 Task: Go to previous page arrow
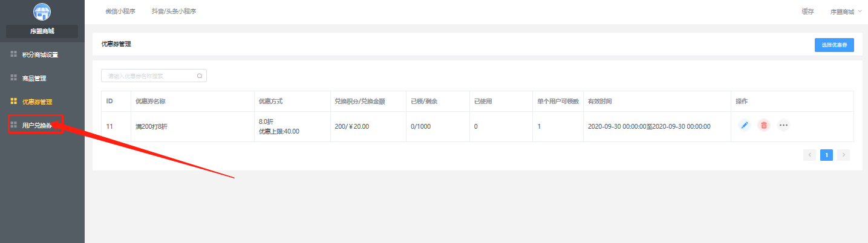(809, 155)
